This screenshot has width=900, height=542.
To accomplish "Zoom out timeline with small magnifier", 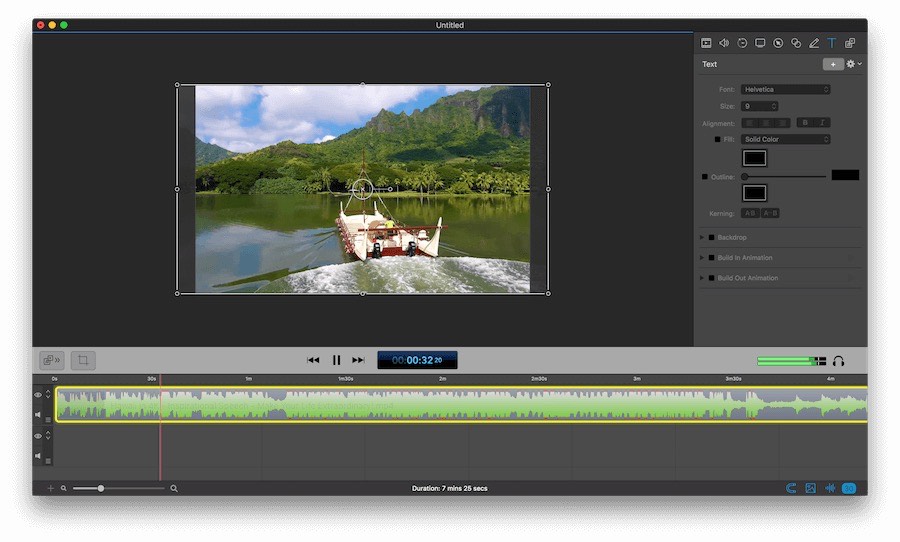I will click(x=64, y=489).
